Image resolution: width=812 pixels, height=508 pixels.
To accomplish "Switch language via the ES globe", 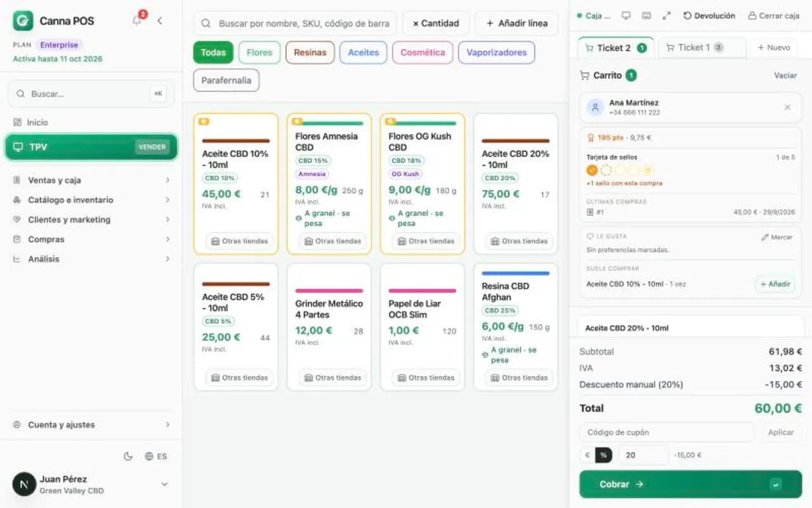I will coord(156,456).
